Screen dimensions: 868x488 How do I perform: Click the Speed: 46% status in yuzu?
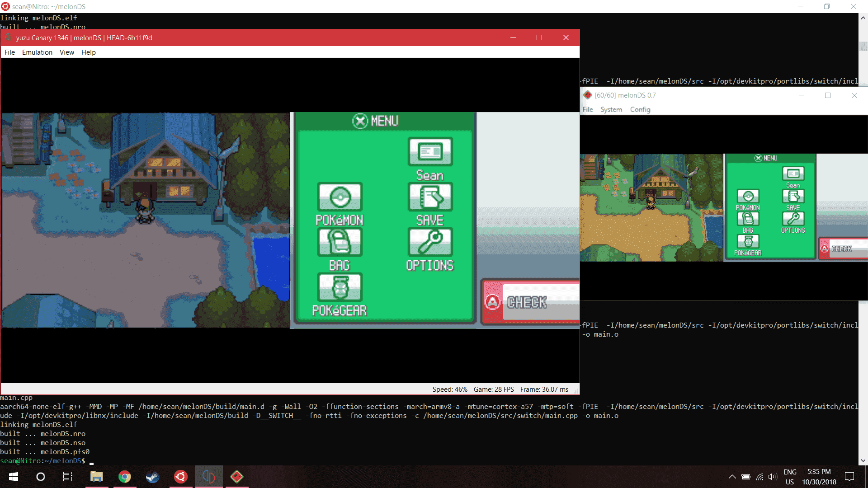(450, 389)
